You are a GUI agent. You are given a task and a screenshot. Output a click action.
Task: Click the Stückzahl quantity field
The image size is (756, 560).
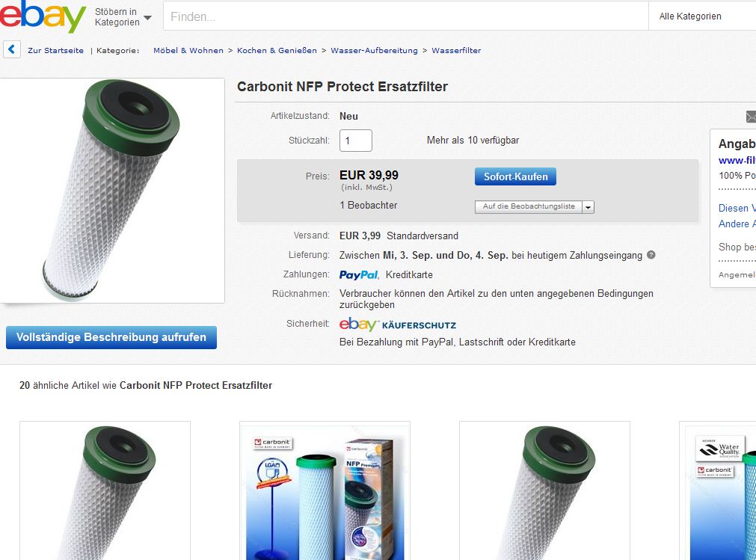coord(356,141)
